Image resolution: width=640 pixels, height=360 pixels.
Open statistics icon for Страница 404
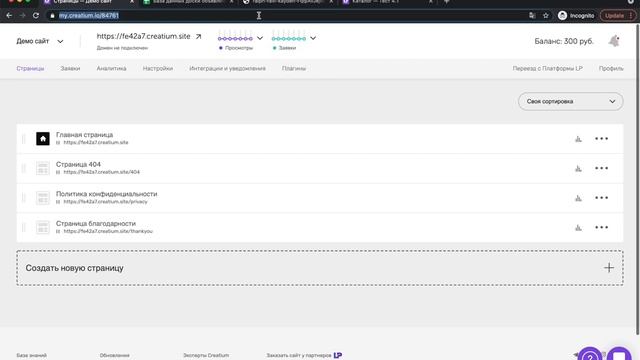[x=578, y=168]
